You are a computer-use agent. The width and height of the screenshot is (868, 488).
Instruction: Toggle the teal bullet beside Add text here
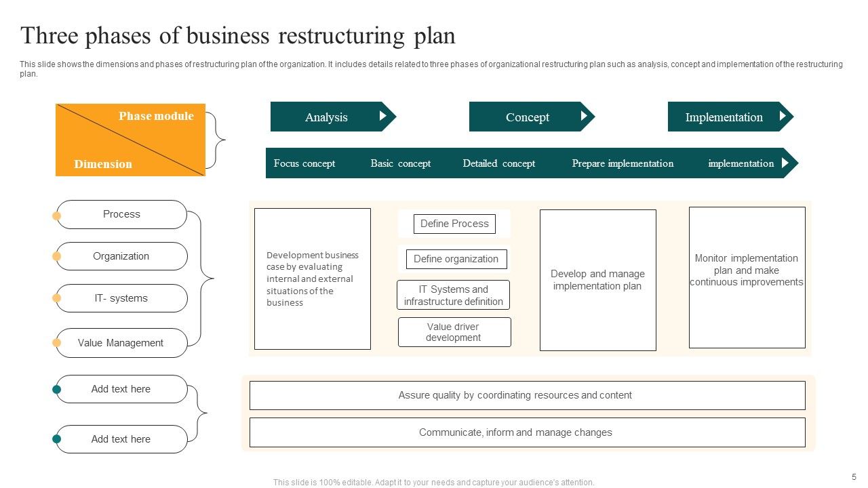click(56, 389)
